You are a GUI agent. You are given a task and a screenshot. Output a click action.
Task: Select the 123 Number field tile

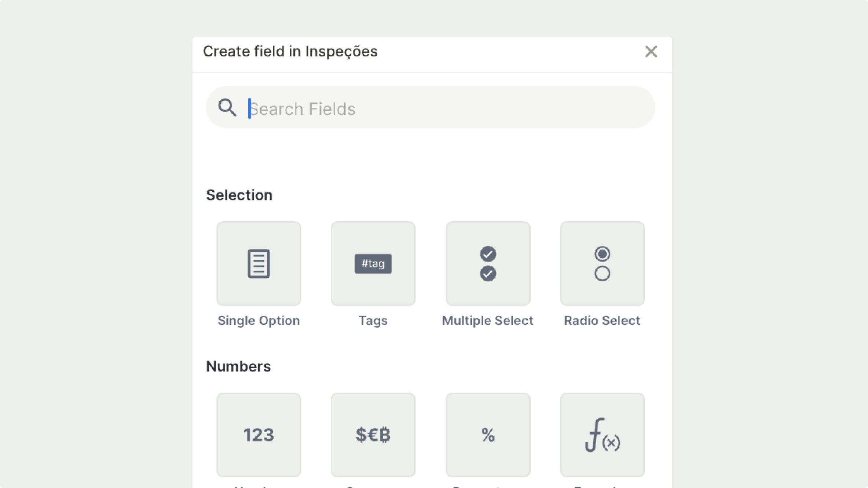[x=259, y=435]
